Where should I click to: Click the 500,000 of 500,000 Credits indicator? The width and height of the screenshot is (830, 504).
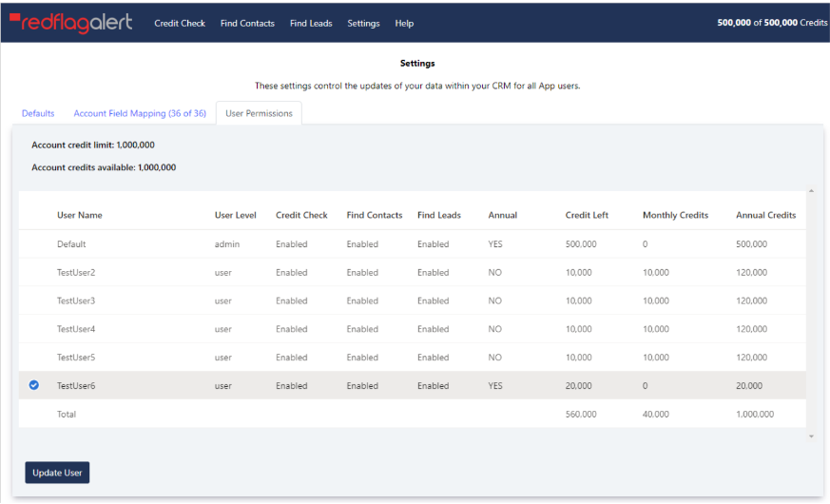point(772,23)
